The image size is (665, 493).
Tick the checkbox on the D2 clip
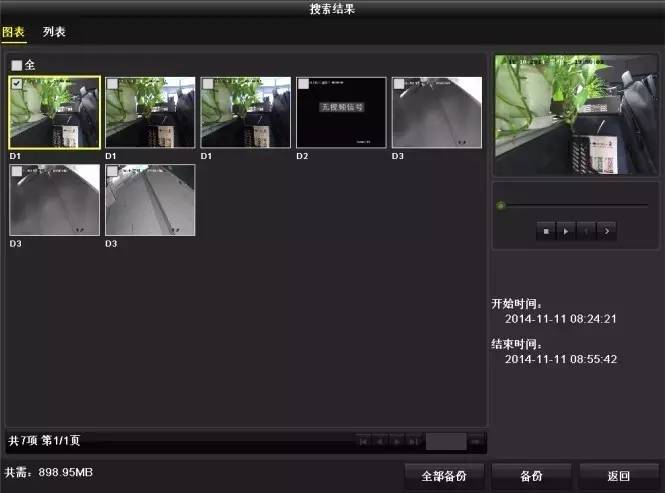304,84
